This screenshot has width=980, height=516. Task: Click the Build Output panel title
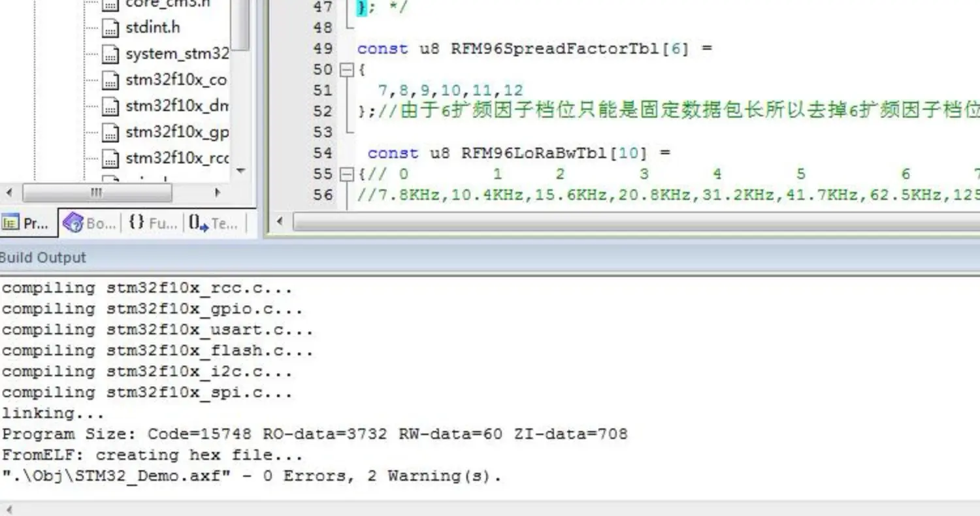(43, 257)
